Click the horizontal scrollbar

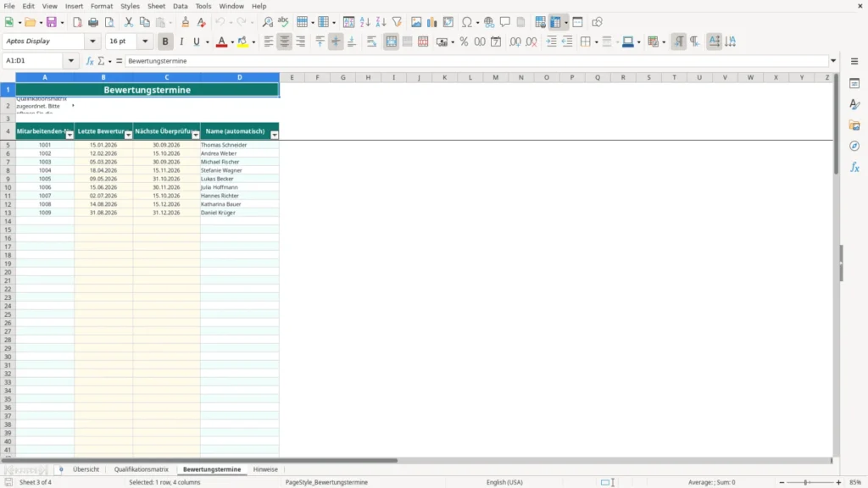(199, 460)
